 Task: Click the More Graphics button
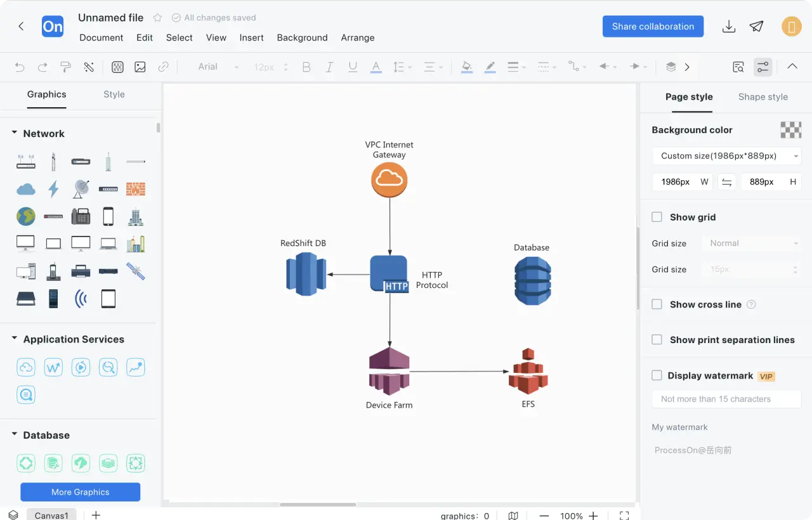point(81,492)
